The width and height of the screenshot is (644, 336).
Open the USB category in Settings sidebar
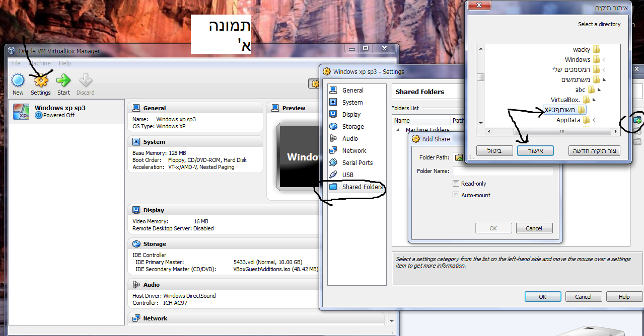tap(347, 175)
